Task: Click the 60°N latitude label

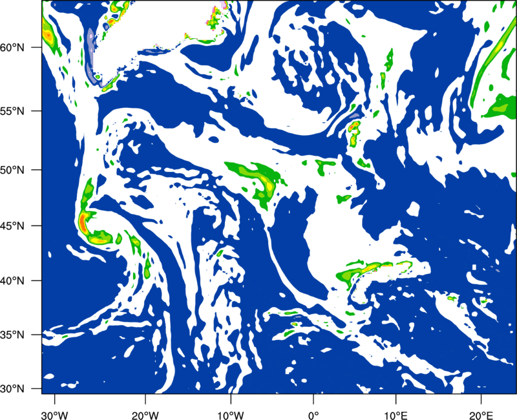Action: coord(12,47)
